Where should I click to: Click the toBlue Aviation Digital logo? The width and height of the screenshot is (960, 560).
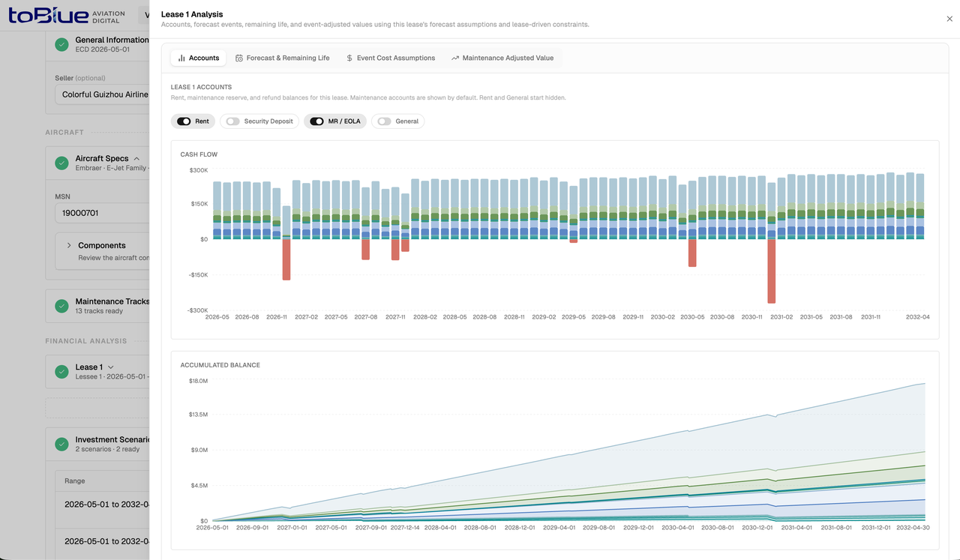[x=67, y=15]
